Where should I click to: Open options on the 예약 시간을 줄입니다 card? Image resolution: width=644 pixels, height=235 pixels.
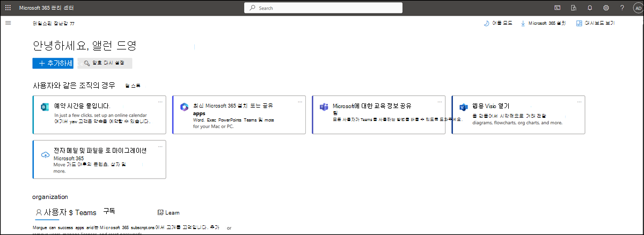pyautogui.click(x=160, y=101)
